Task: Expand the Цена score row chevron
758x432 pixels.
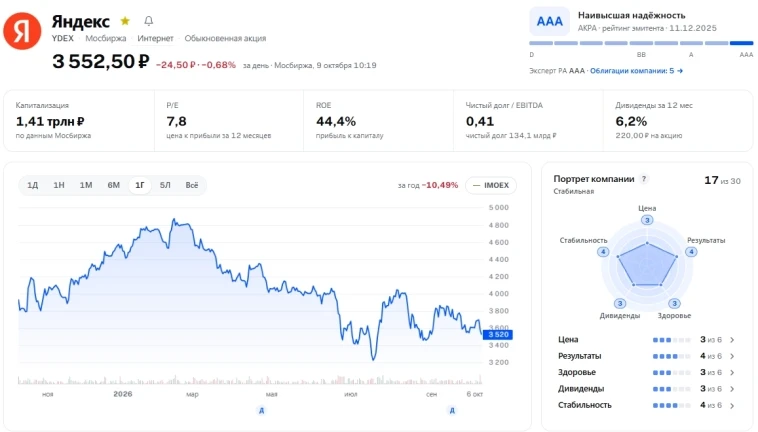Action: pos(732,340)
